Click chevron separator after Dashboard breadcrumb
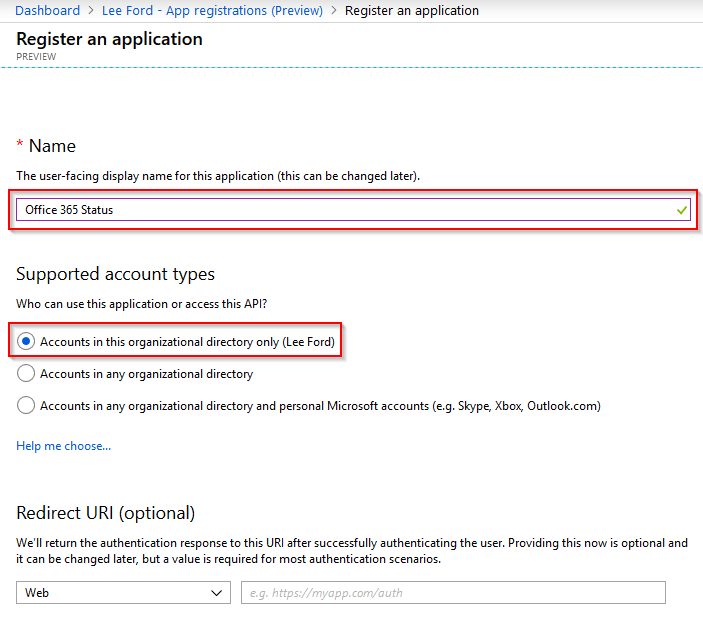The width and height of the screenshot is (703, 623). click(x=91, y=10)
